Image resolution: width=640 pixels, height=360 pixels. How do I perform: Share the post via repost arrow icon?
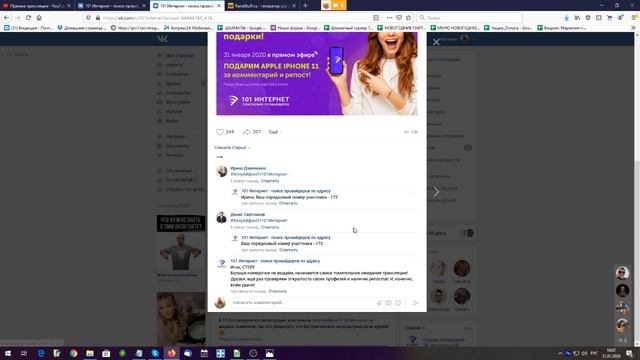(247, 132)
